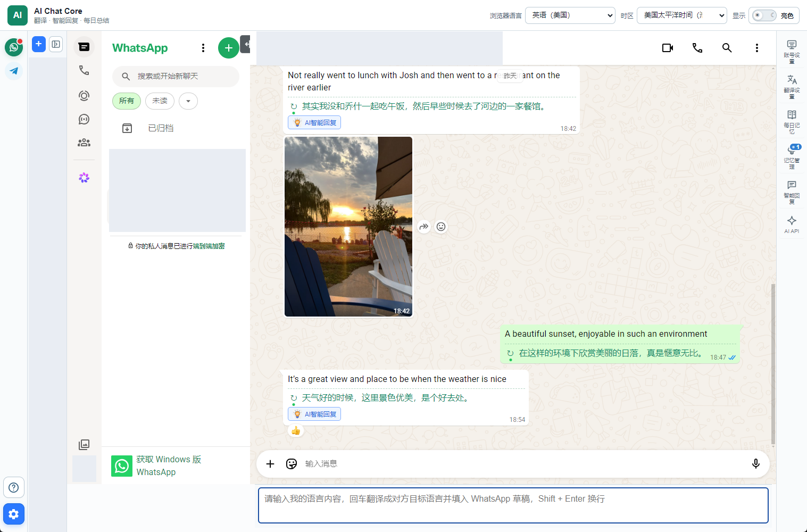807x532 pixels.
Task: Select the 所有 all chats filter
Action: click(127, 101)
